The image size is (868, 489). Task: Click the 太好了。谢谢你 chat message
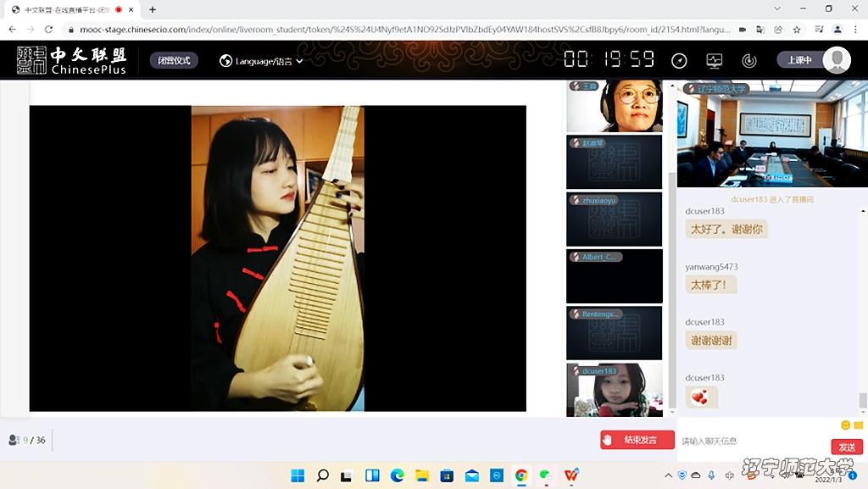(x=726, y=229)
